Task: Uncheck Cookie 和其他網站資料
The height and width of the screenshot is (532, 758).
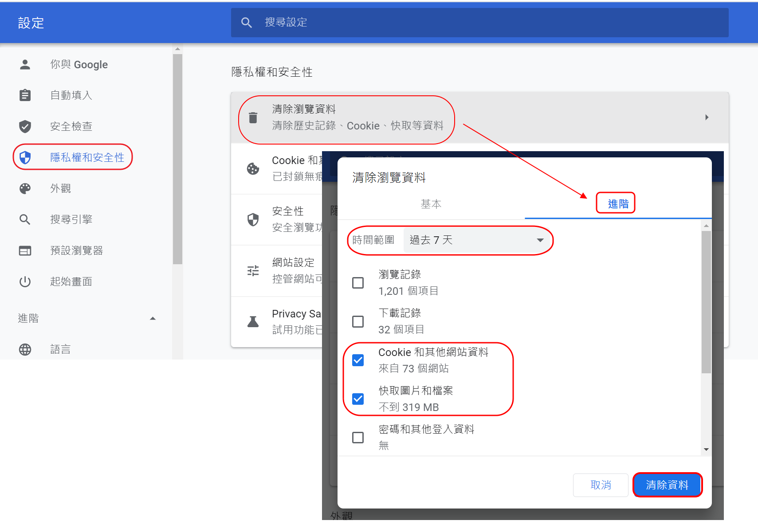Action: [358, 360]
